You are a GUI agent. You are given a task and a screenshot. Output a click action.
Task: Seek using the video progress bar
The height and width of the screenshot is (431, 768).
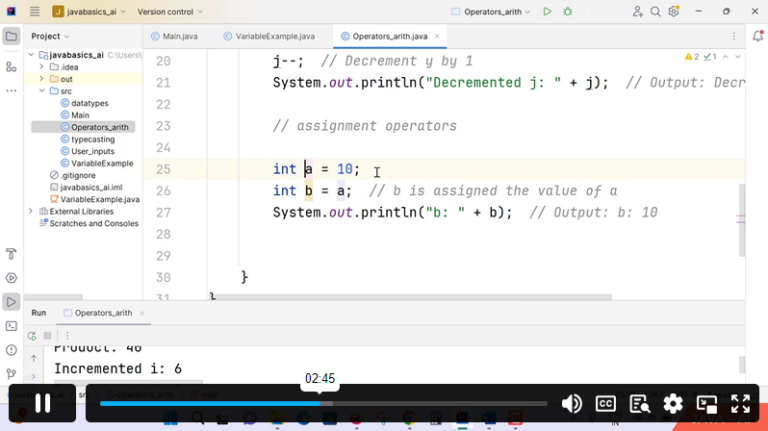[323, 404]
